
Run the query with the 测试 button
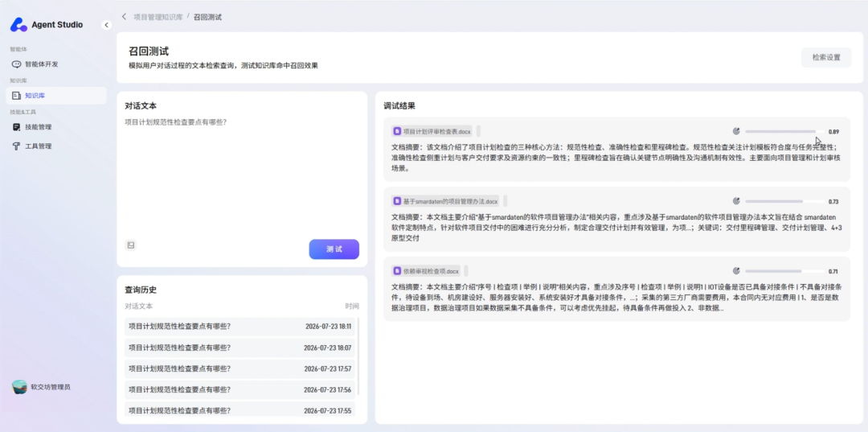[x=334, y=249]
